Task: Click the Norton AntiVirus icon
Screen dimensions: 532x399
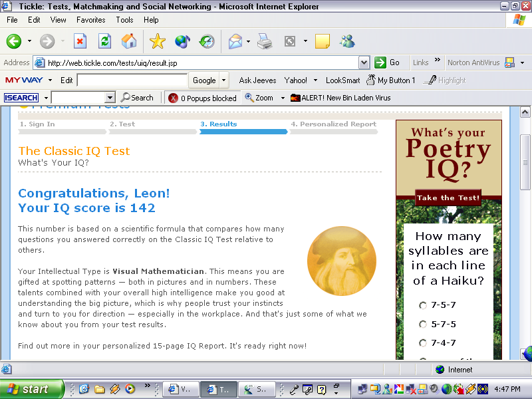Action: coord(509,63)
